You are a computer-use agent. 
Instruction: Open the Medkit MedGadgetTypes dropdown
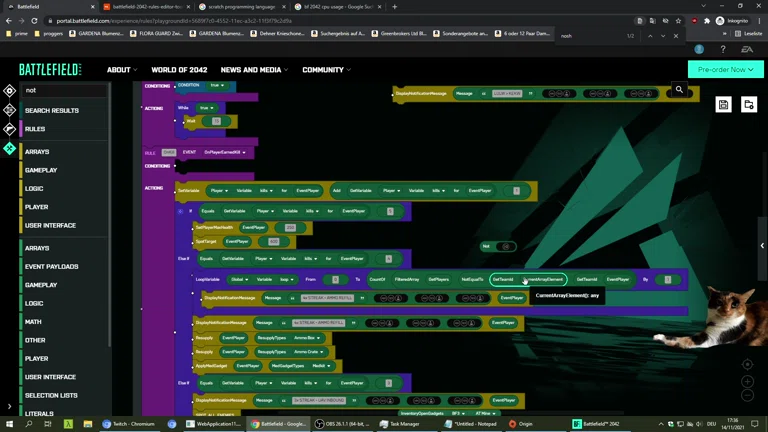(x=321, y=366)
